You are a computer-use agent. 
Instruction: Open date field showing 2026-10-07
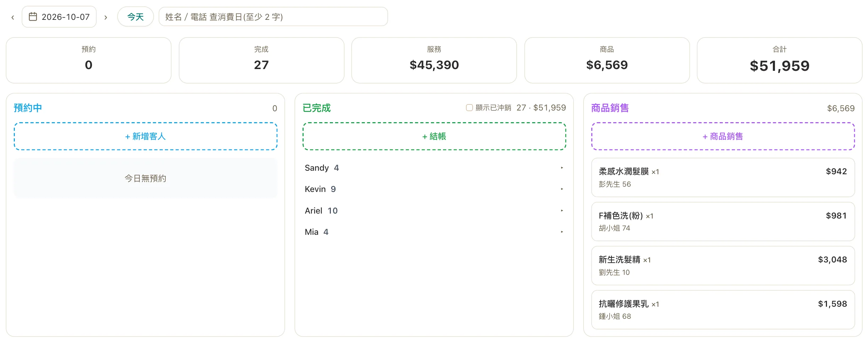pyautogui.click(x=59, y=17)
